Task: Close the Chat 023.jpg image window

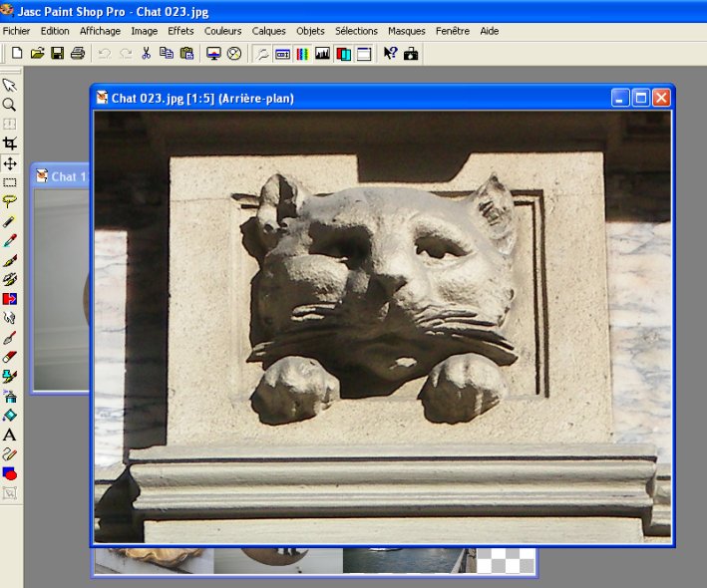Action: pos(661,98)
